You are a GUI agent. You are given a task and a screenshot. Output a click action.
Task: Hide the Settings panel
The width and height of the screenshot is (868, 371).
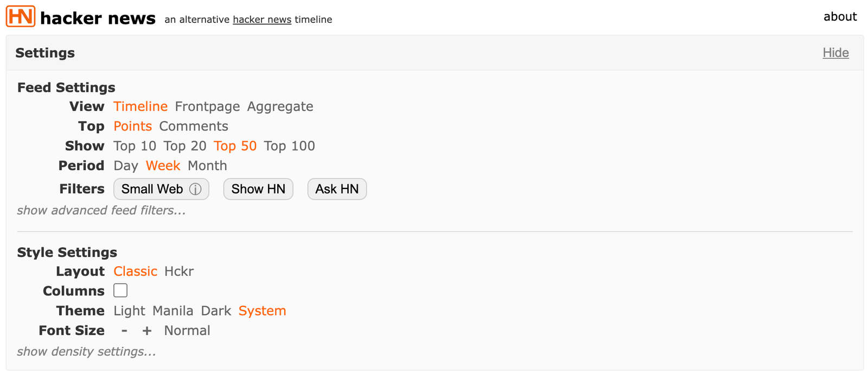[x=835, y=53]
